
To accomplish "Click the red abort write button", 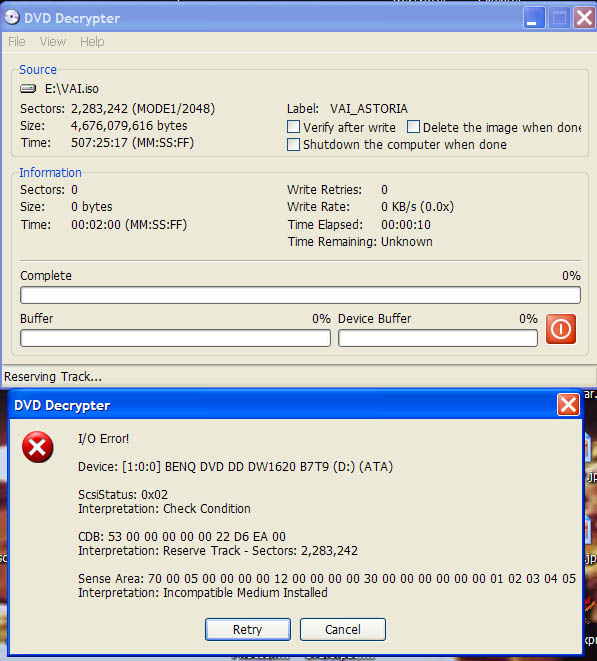I will pyautogui.click(x=560, y=329).
